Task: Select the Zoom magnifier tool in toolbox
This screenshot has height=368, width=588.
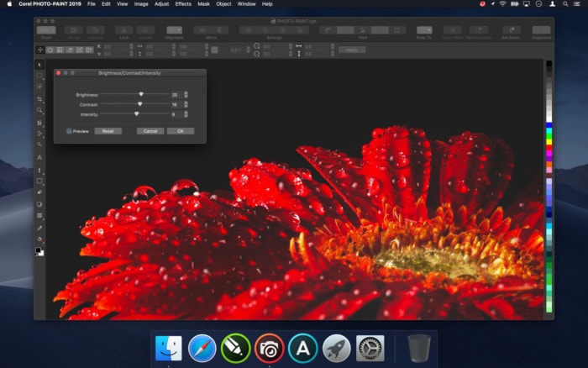Action: [x=39, y=110]
